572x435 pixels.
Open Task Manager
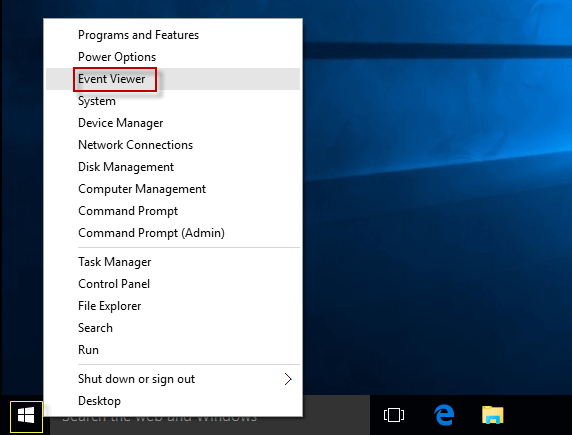173,262
